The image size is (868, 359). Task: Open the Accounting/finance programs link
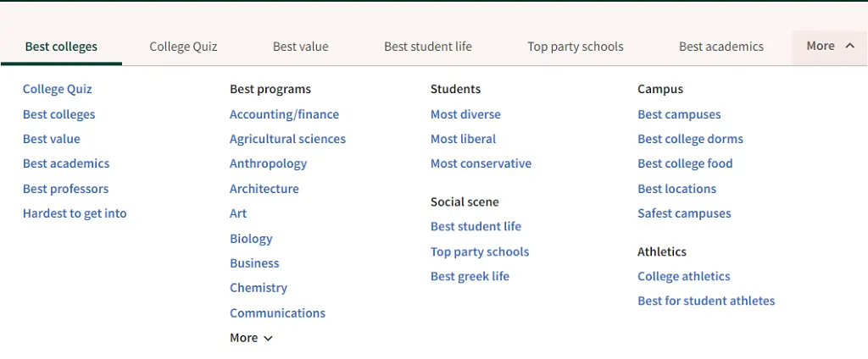pos(285,114)
